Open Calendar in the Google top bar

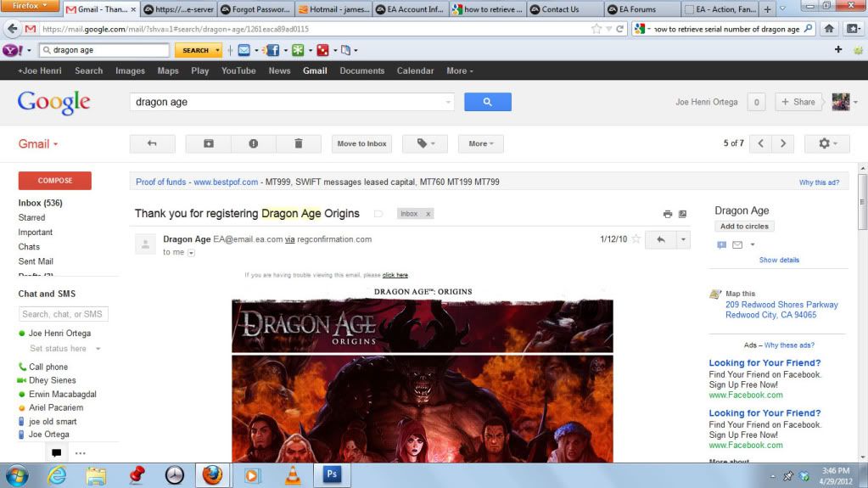click(415, 70)
